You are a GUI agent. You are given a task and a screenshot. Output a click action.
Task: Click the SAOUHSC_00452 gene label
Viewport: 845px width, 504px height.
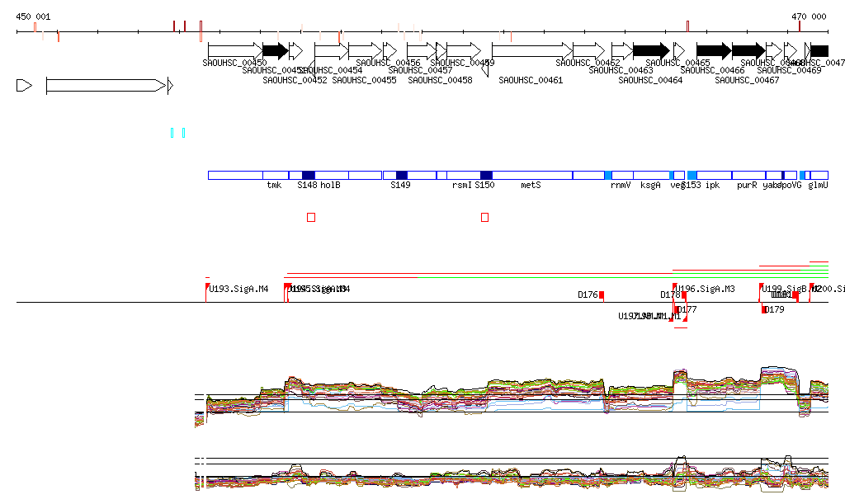(295, 80)
